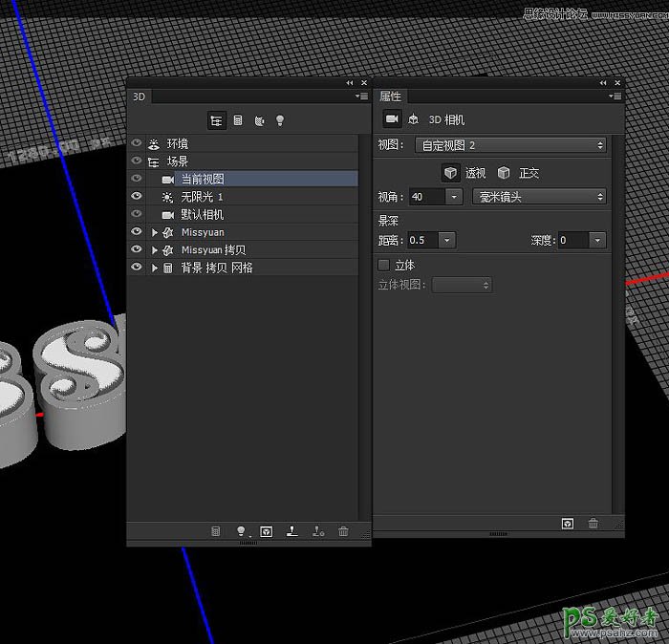Toggle visibility of 无限光 1 light
669x644 pixels.
click(x=137, y=197)
